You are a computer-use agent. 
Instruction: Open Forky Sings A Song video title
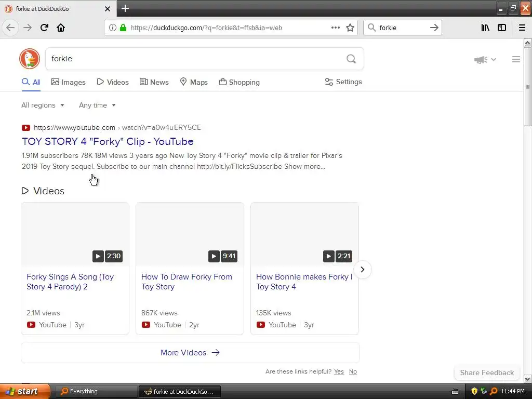[70, 282]
